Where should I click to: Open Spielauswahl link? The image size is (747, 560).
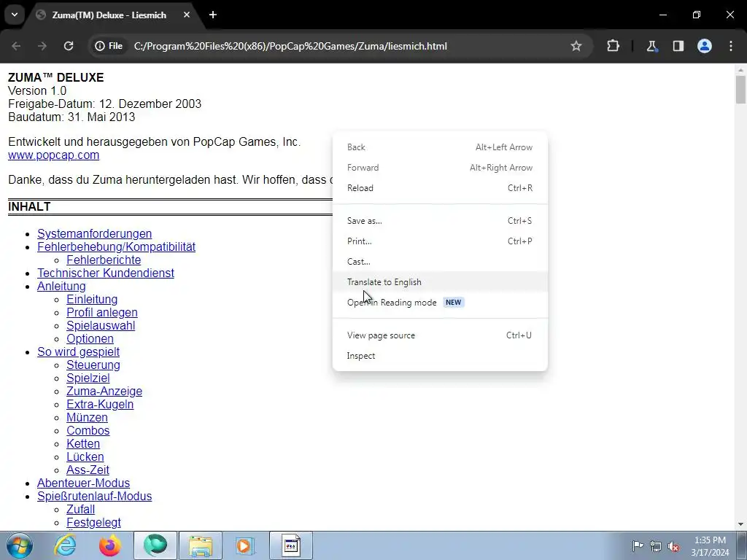coord(101,326)
